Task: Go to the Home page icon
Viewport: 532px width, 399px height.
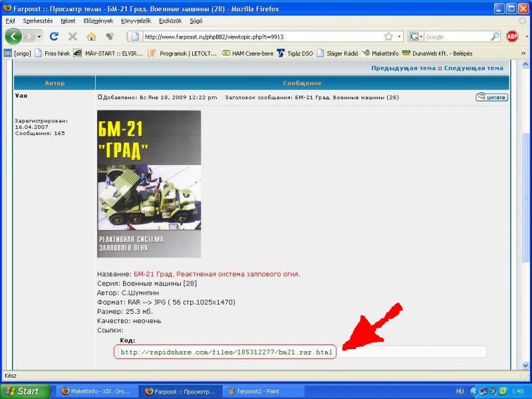Action: tap(91, 37)
